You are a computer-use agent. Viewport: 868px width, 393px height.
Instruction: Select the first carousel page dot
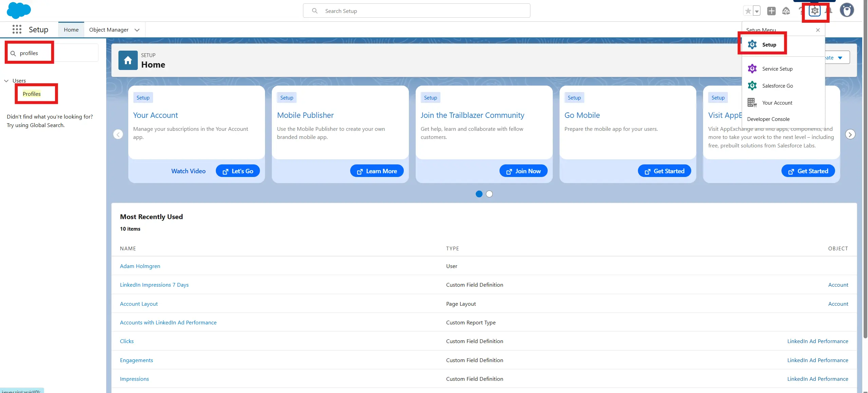point(479,194)
